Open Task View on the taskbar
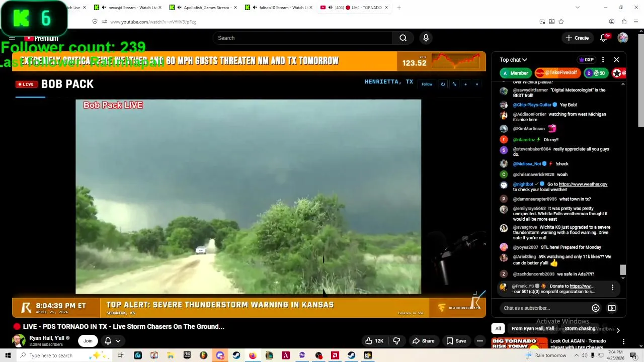 pyautogui.click(x=121, y=355)
